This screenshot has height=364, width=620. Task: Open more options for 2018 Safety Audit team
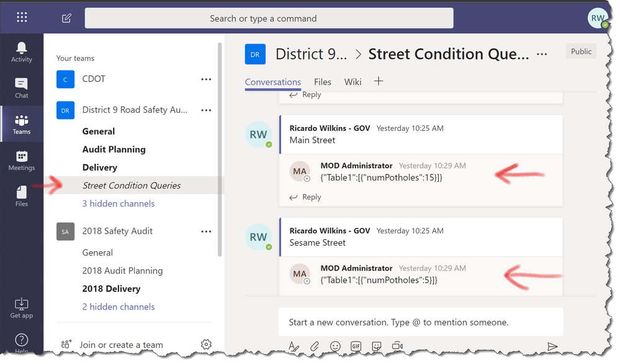(206, 231)
